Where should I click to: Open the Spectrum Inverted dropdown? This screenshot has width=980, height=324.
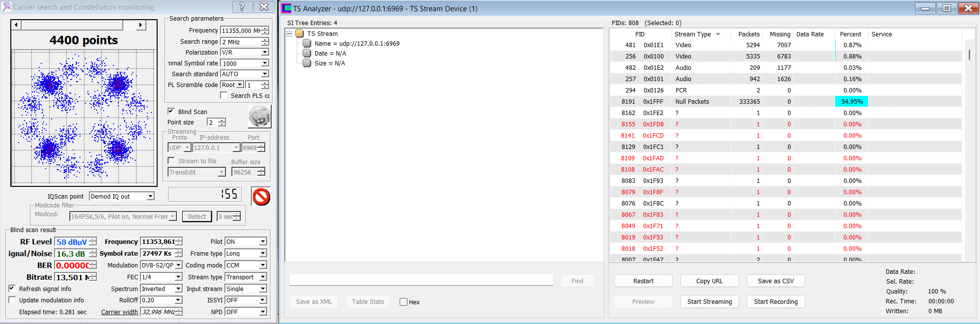click(x=178, y=289)
